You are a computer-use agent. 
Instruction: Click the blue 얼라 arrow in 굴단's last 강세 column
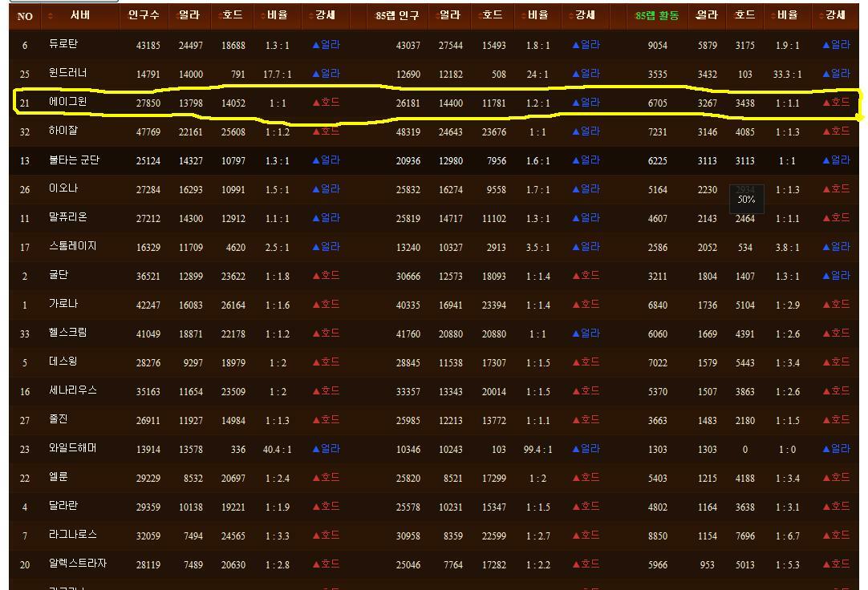836,276
